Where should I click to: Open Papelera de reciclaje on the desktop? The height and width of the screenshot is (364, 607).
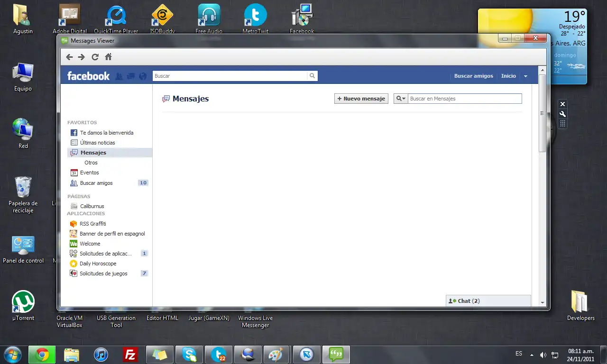(x=23, y=194)
